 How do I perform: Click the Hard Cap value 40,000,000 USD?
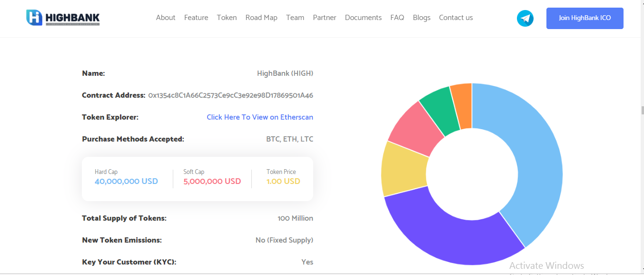coord(126,182)
